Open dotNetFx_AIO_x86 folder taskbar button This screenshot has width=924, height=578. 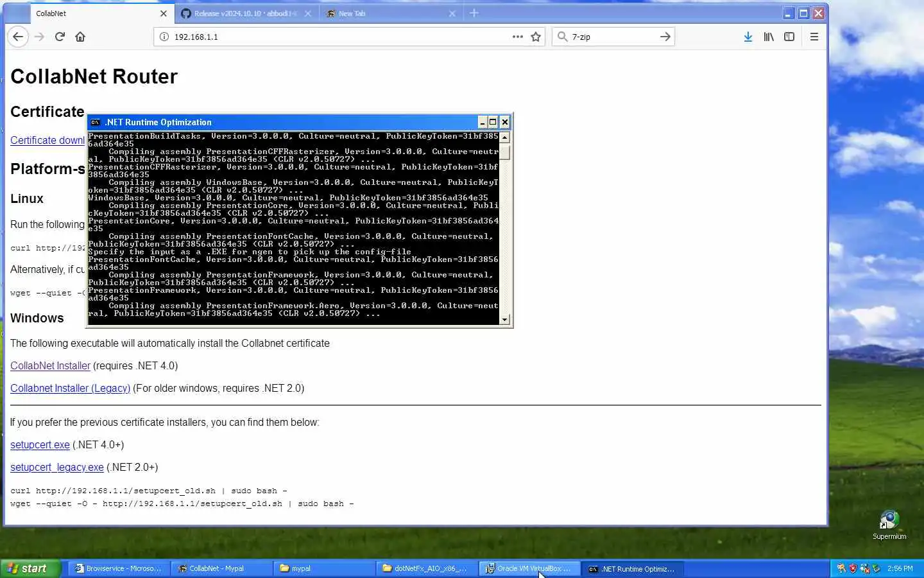[427, 568]
